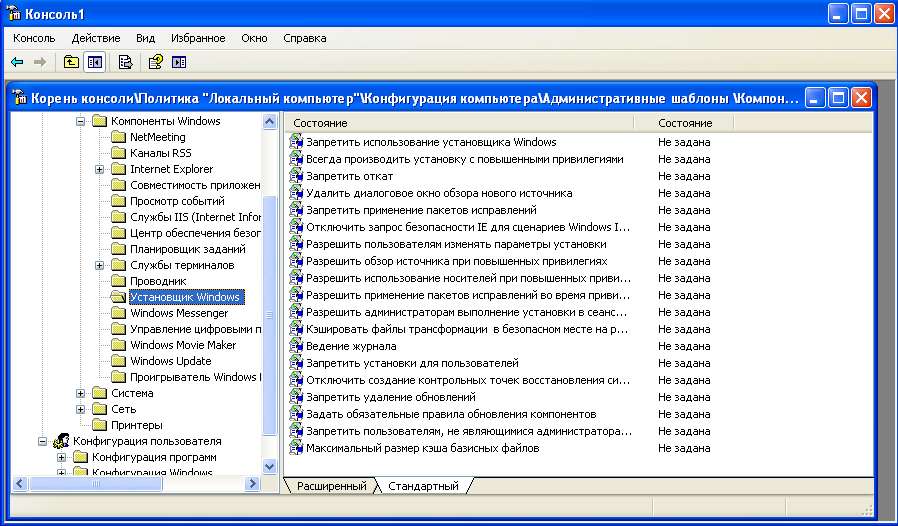Collapse the Компоненты Windows node
This screenshot has width=898, height=526.
[80, 121]
